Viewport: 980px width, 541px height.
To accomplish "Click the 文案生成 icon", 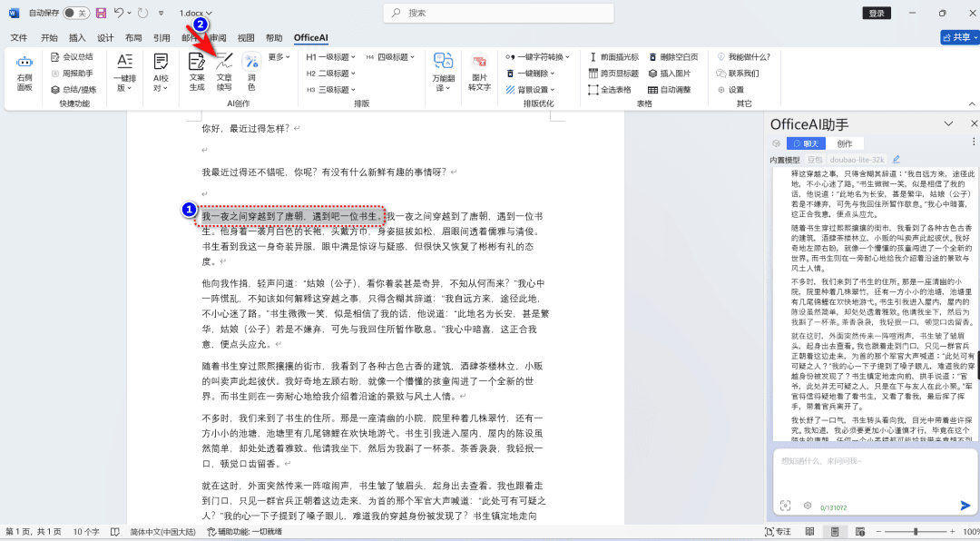I will click(x=197, y=73).
